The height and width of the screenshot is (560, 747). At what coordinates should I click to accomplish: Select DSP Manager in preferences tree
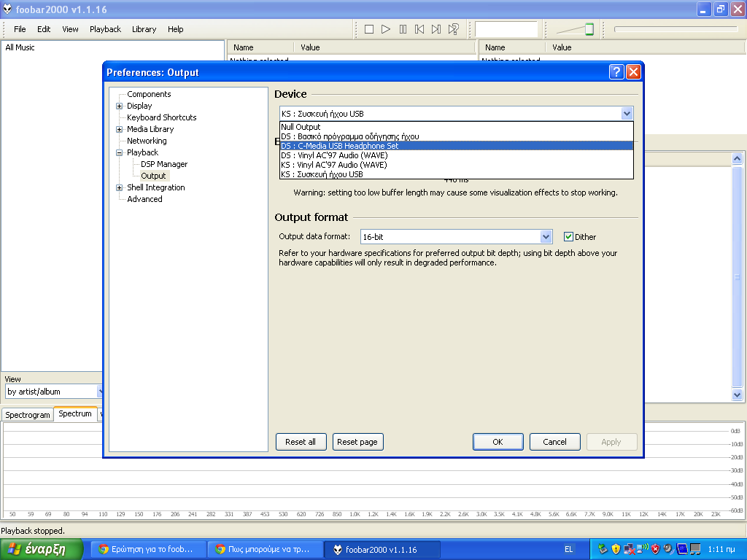coord(164,164)
